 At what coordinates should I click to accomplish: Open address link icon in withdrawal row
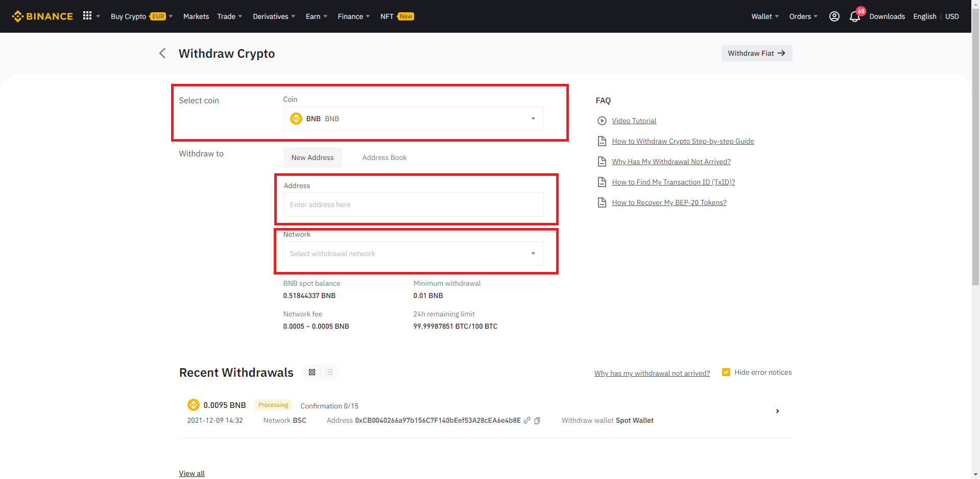coord(527,420)
